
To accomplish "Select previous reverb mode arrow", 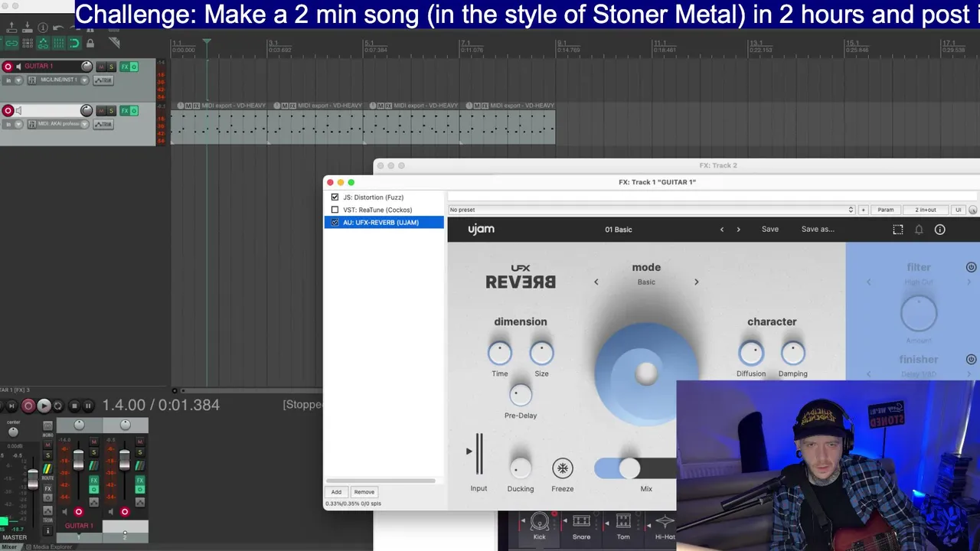I will (596, 282).
